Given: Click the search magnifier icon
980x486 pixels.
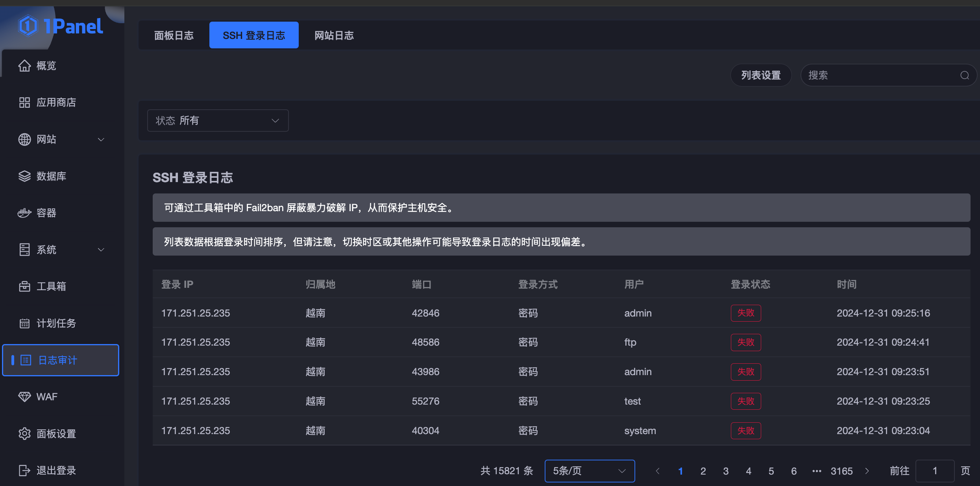Looking at the screenshot, I should (x=964, y=75).
